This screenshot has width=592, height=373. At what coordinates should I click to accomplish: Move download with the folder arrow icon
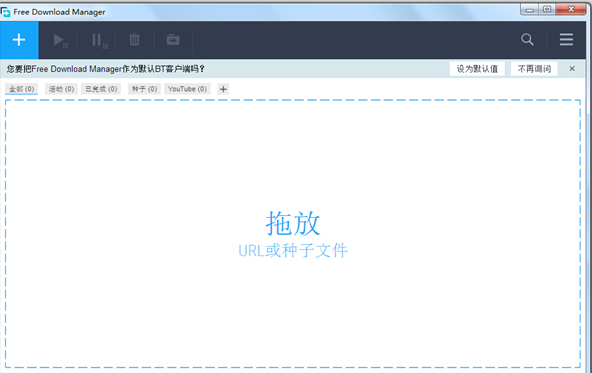(x=173, y=40)
